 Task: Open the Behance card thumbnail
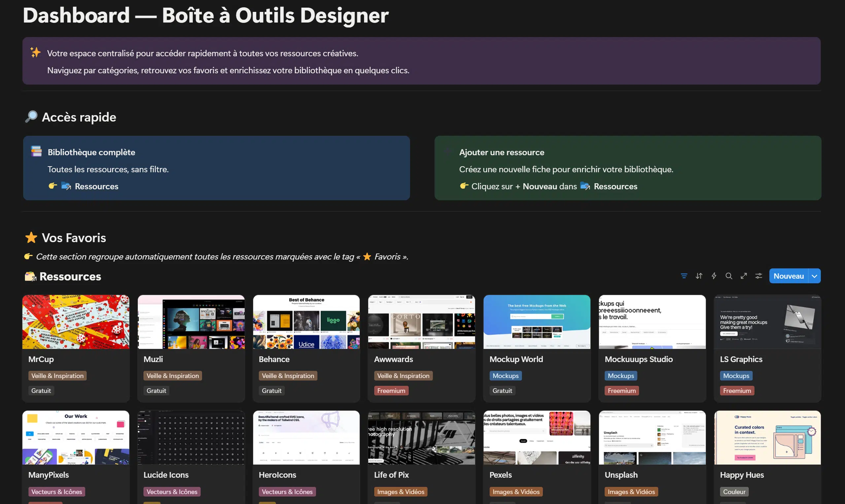[x=306, y=321]
